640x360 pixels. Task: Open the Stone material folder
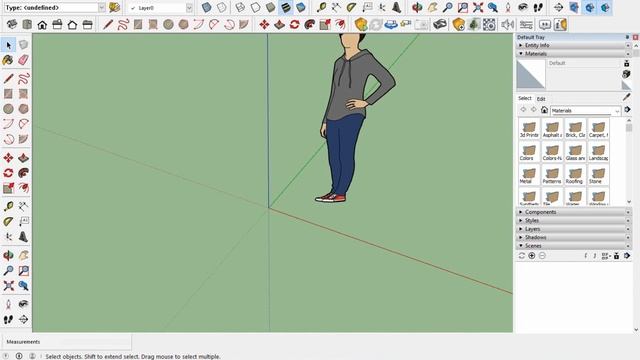[x=598, y=176]
